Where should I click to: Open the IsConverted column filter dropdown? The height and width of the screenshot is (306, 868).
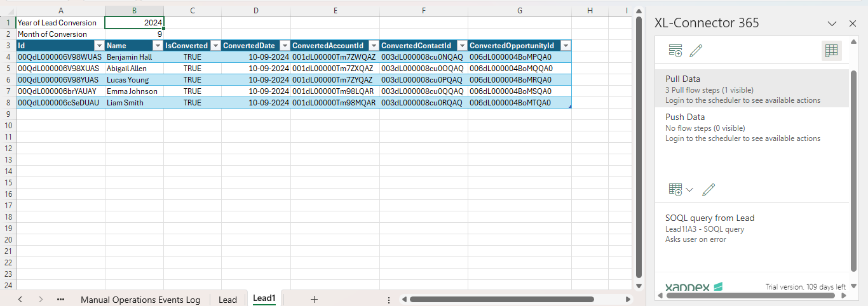pyautogui.click(x=215, y=46)
